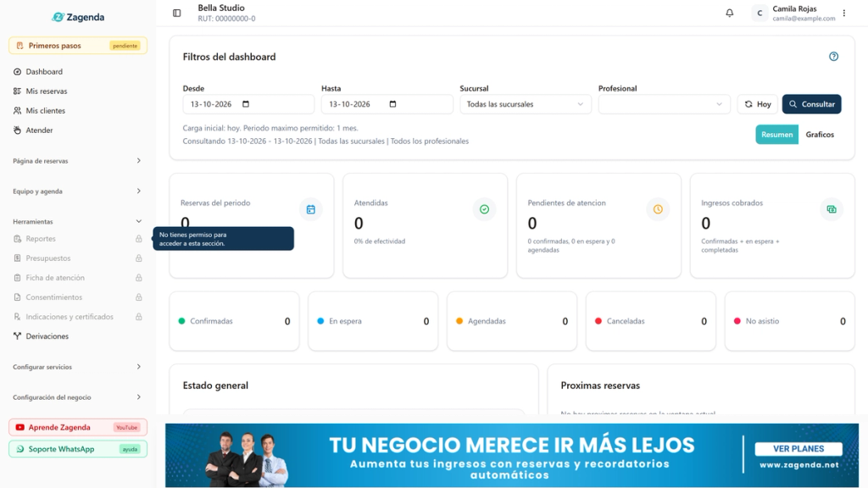Click the www.zagenda.net banner text

[798, 465]
